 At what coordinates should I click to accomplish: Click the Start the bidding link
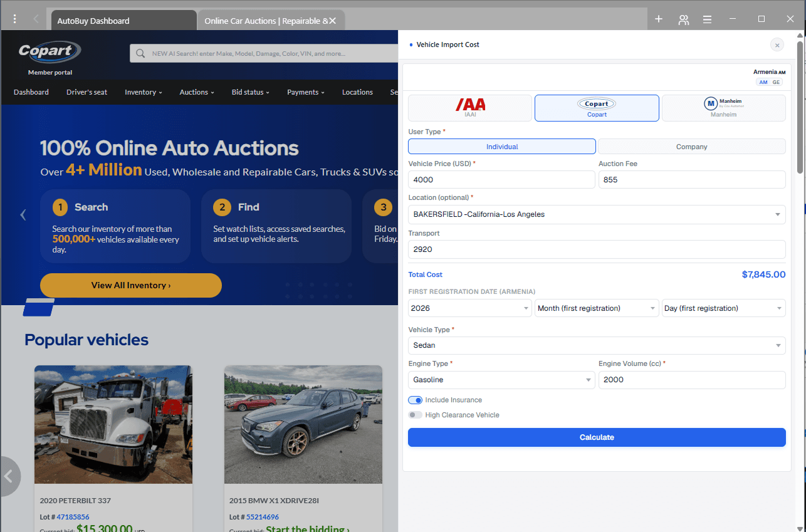tap(308, 529)
